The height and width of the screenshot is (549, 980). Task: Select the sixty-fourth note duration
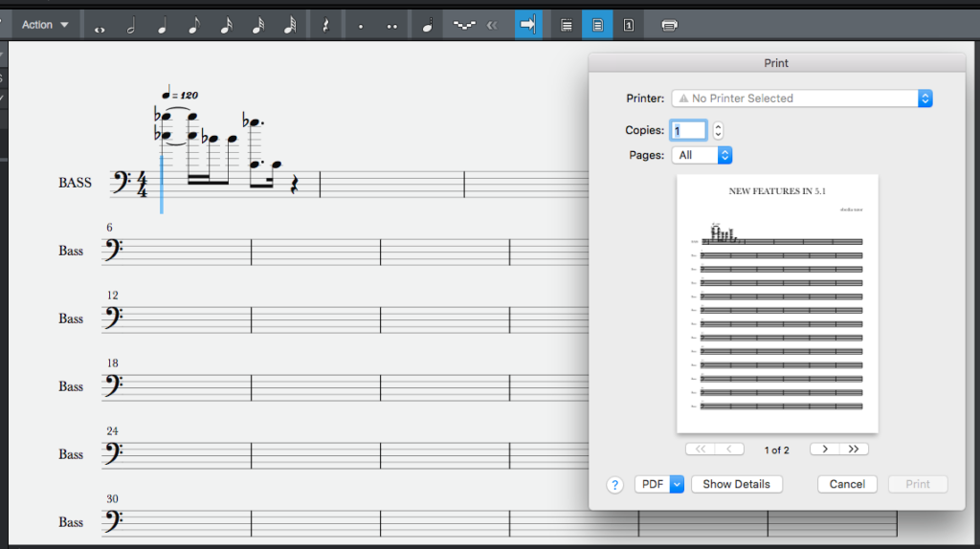pos(290,26)
